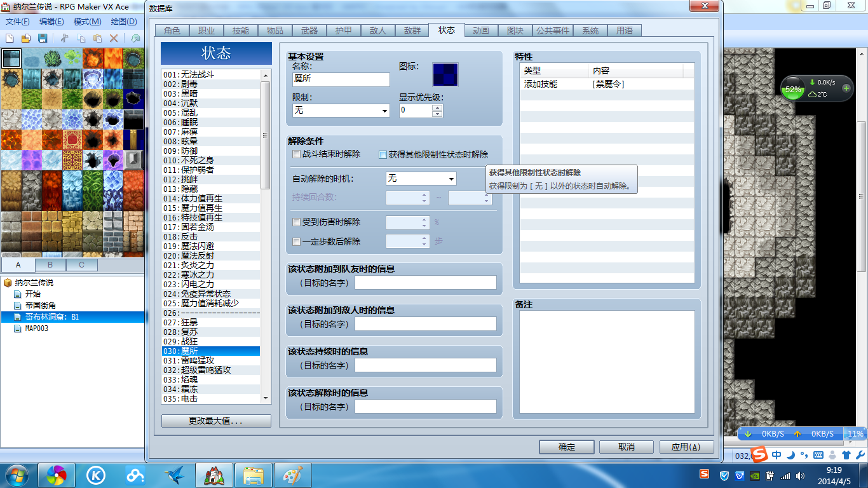868x488 pixels.
Task: Click the Sogou skin shirt icon
Action: [x=846, y=455]
